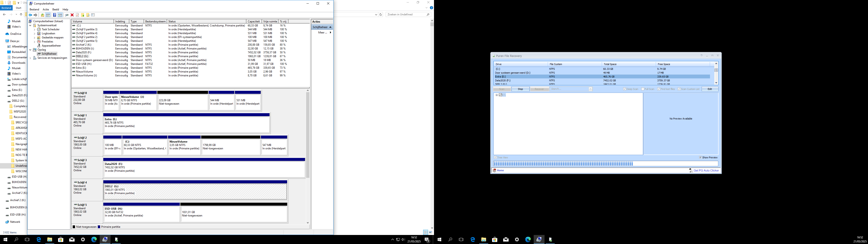Click the folder with magnifier toolbar icon

tap(88, 15)
